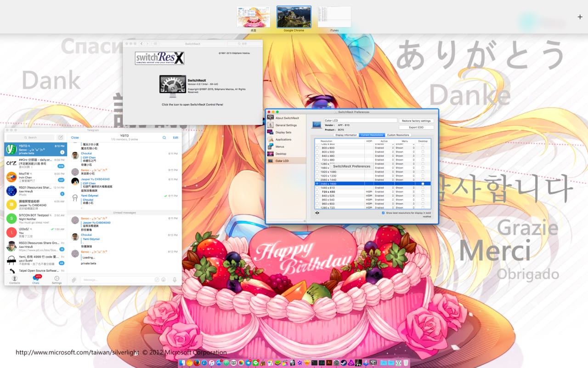Image resolution: width=588 pixels, height=368 pixels.
Task: Open Telegram from the Dock
Action: [x=249, y=363]
